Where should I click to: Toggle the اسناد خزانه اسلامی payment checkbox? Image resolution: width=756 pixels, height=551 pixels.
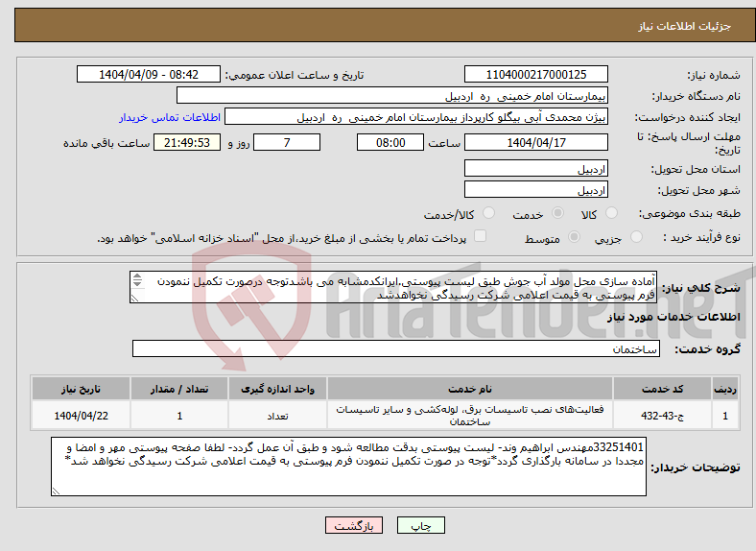[x=481, y=235]
